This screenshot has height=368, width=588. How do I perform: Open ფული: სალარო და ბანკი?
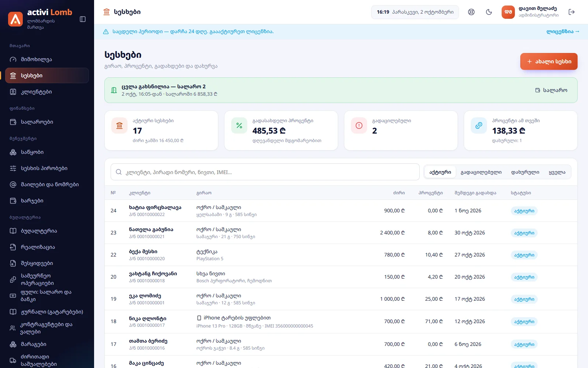coord(47,296)
